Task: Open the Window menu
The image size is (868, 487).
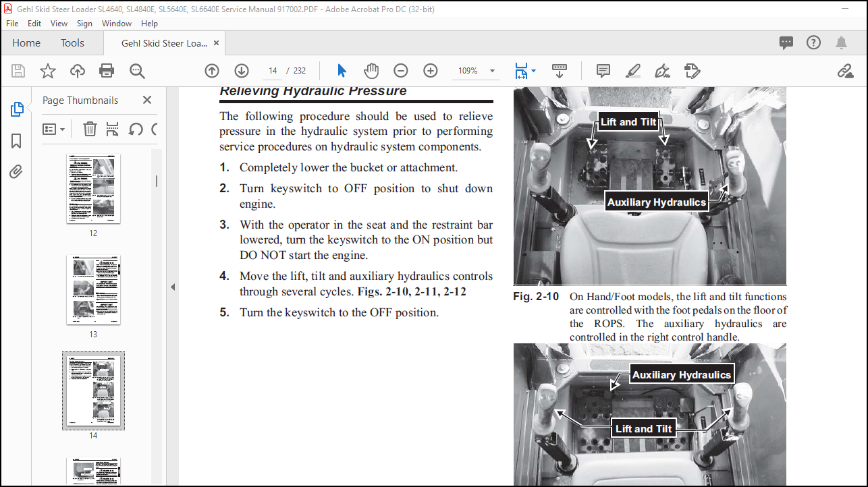Action: pos(117,23)
